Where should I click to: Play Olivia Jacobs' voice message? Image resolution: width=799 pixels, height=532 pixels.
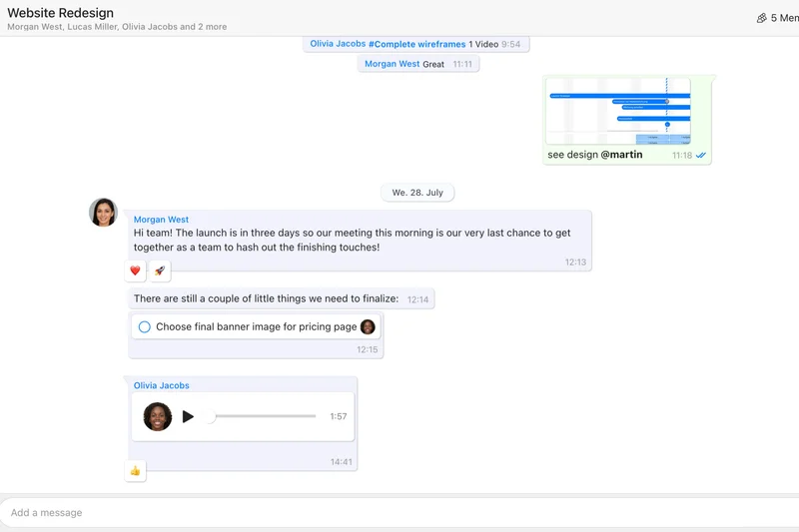click(x=188, y=416)
